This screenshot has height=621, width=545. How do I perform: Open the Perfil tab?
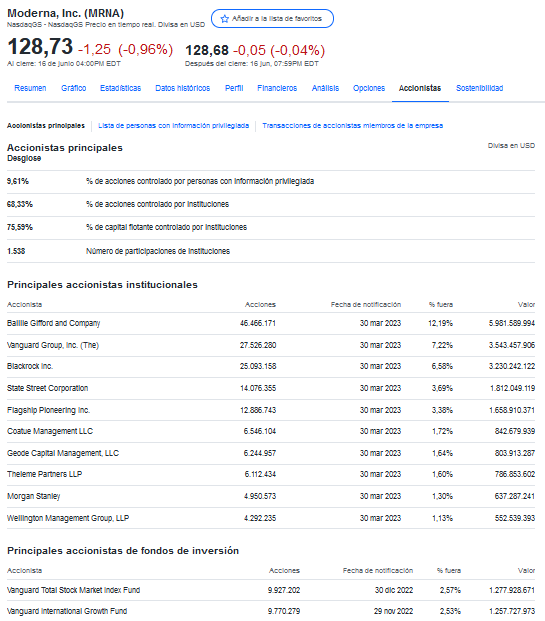(x=234, y=88)
